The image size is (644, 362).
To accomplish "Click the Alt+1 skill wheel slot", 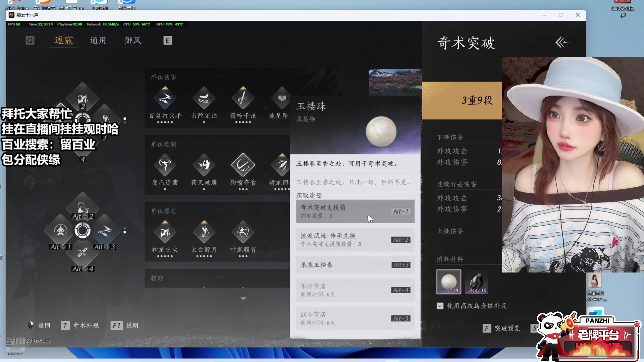I will coord(61,231).
